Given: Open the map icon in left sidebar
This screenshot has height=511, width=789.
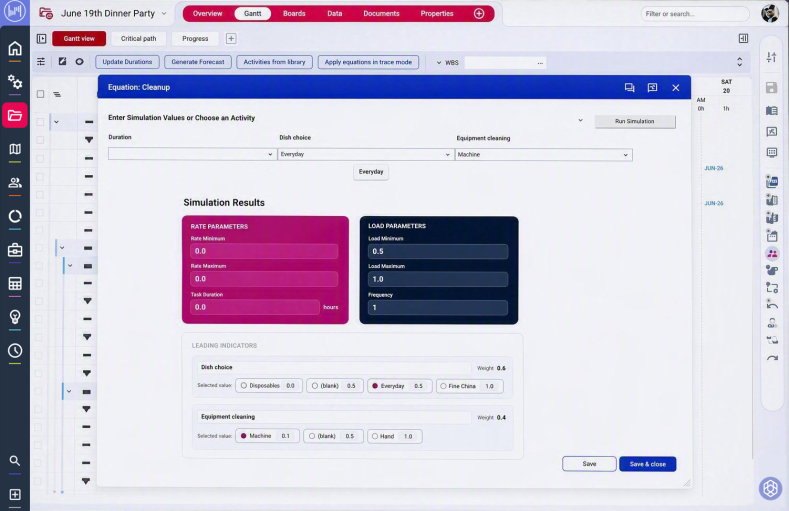Looking at the screenshot, I should tap(15, 149).
